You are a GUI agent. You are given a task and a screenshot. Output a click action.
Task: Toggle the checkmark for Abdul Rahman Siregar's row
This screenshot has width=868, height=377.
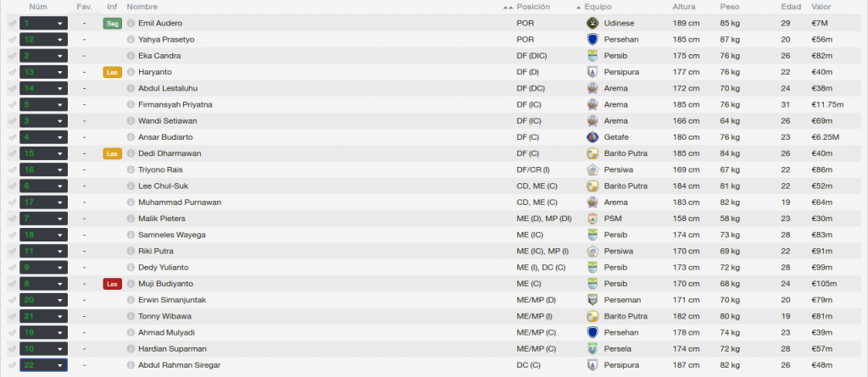click(x=12, y=365)
